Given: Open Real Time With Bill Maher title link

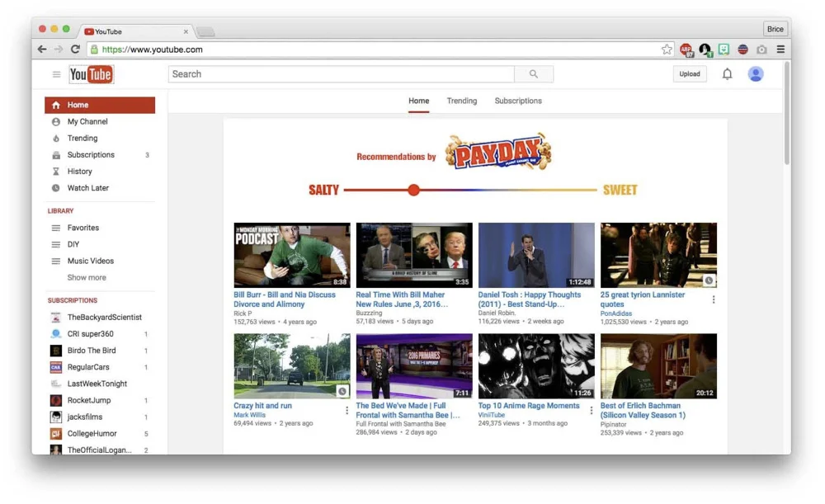Looking at the screenshot, I should [402, 299].
